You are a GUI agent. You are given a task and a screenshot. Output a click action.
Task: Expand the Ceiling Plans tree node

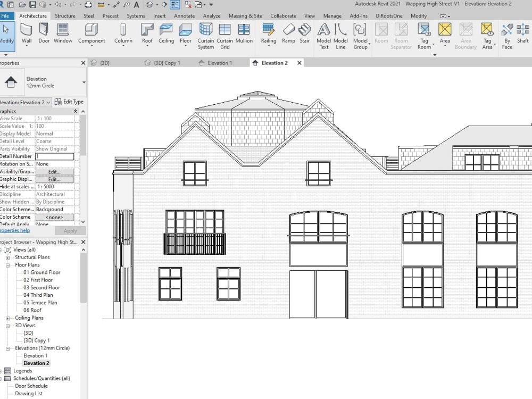(7, 318)
